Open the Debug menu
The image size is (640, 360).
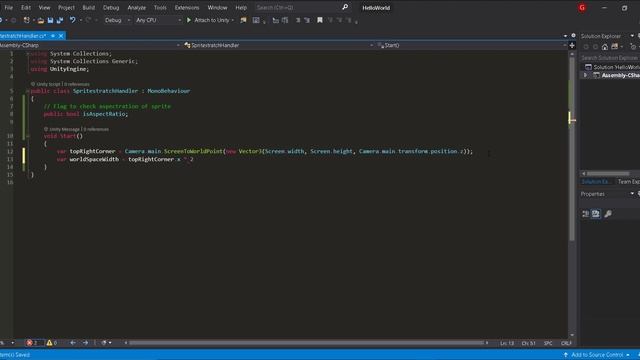[111, 7]
